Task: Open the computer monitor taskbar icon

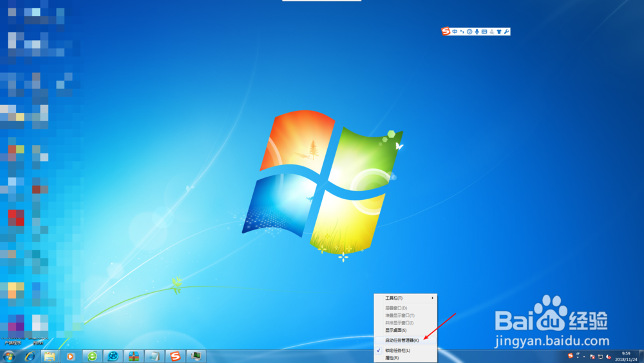Action: pos(196,357)
